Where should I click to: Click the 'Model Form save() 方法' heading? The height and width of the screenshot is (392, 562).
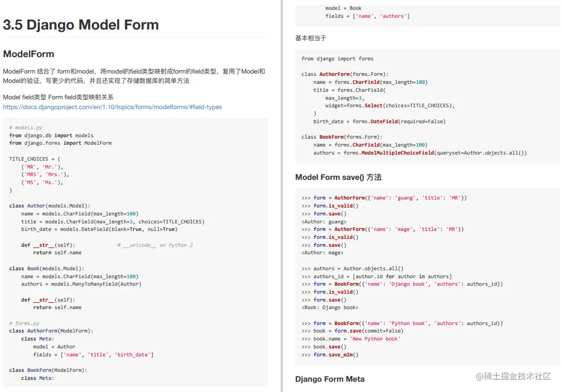pyautogui.click(x=338, y=178)
